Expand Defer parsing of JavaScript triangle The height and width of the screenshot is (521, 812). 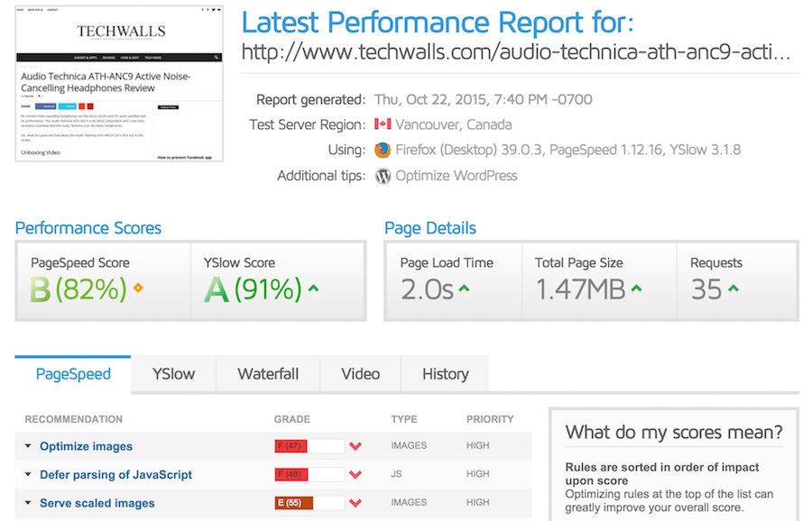[x=28, y=475]
